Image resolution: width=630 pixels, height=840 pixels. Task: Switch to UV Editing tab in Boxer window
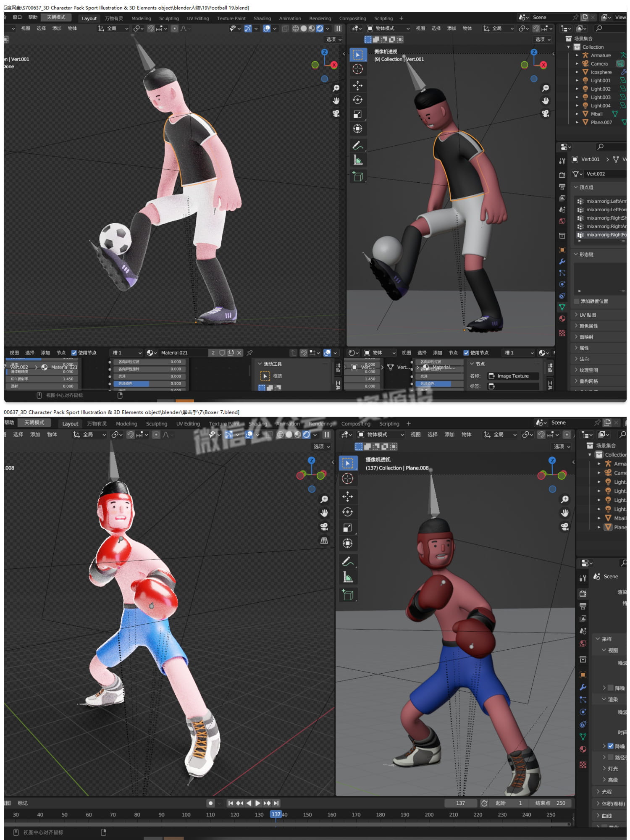[x=188, y=424]
